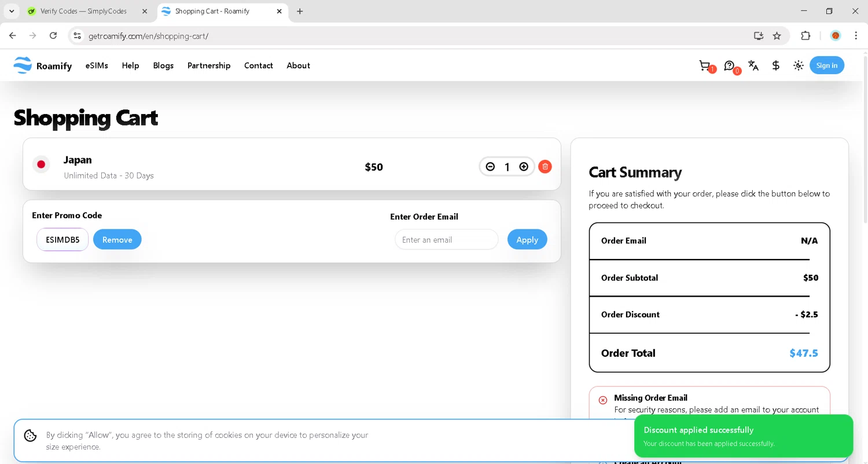This screenshot has height=464, width=868.
Task: Decrease Japan eSIM quantity with minus
Action: [490, 167]
